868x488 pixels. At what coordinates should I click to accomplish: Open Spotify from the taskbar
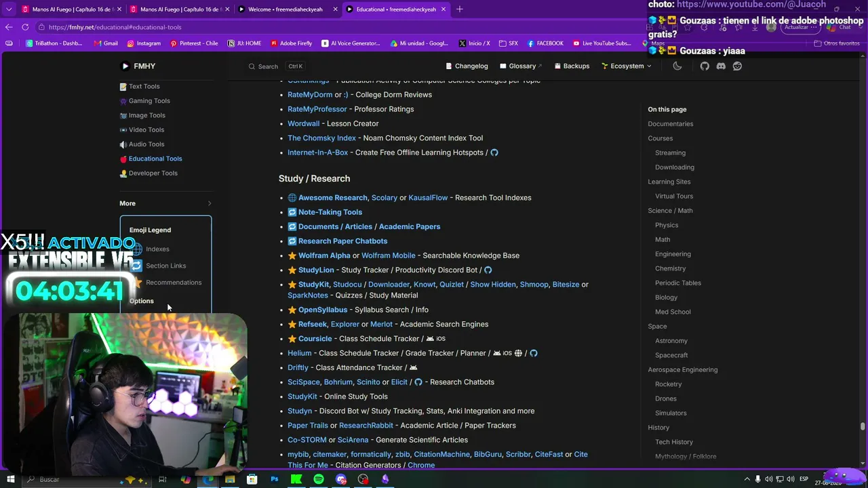(319, 479)
